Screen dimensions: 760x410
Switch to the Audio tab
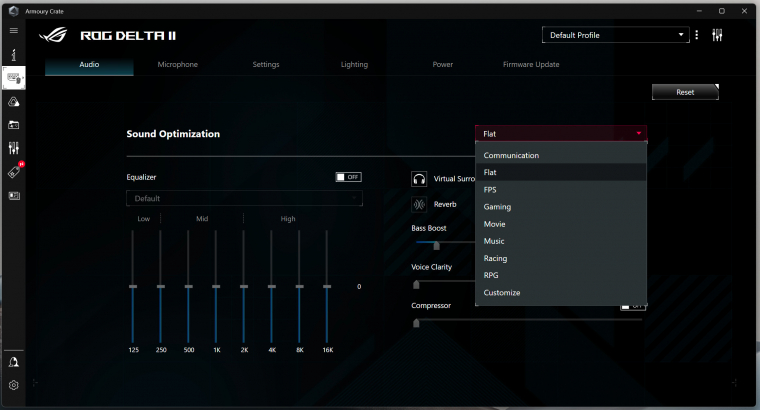pyautogui.click(x=89, y=64)
